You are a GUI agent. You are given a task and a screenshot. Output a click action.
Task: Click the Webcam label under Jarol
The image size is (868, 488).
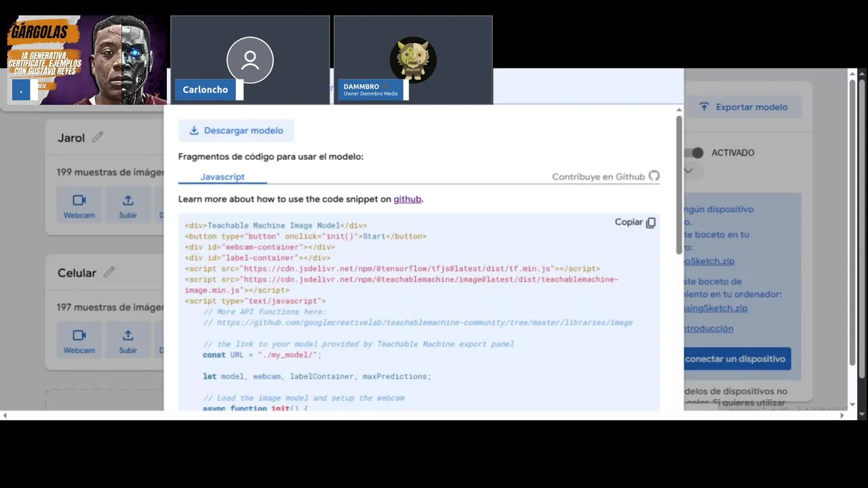pos(79,216)
